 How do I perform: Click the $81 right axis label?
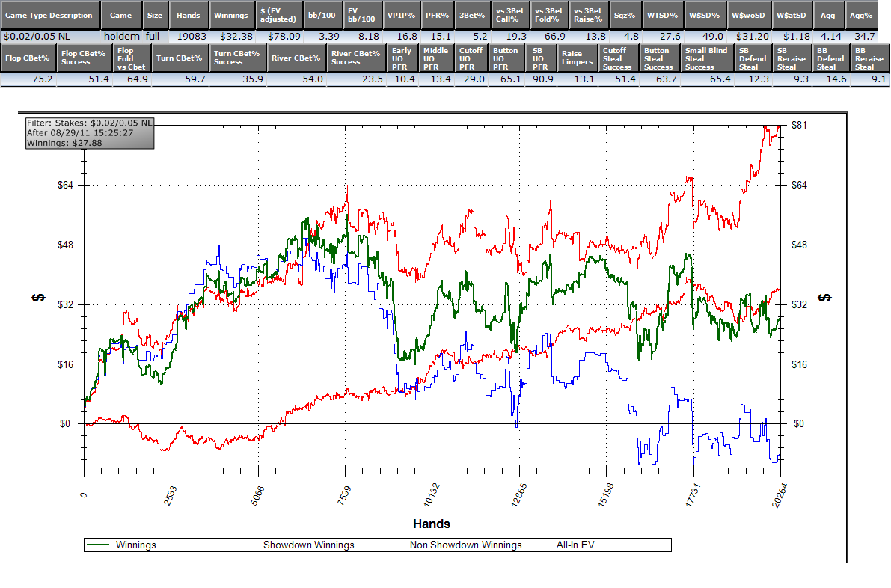pyautogui.click(x=798, y=125)
